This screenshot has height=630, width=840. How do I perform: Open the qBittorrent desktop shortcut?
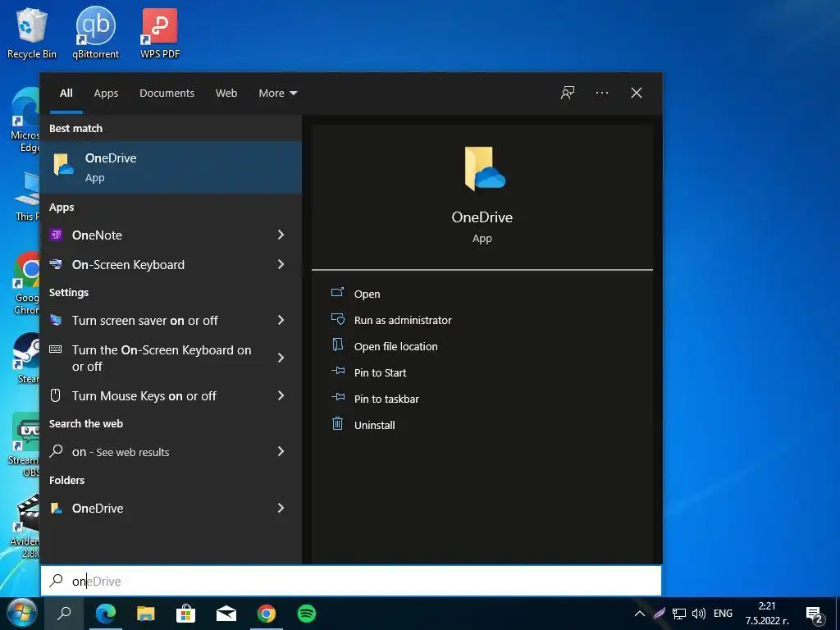[95, 32]
